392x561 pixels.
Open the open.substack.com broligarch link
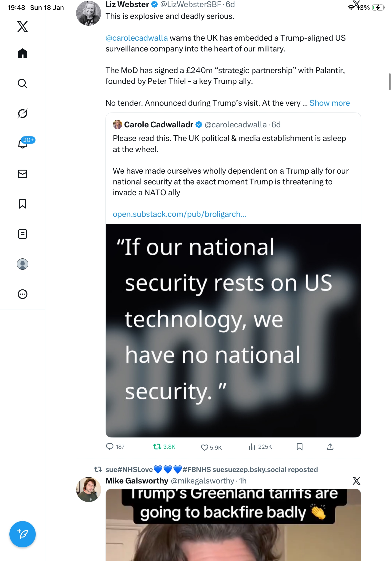coord(179,214)
